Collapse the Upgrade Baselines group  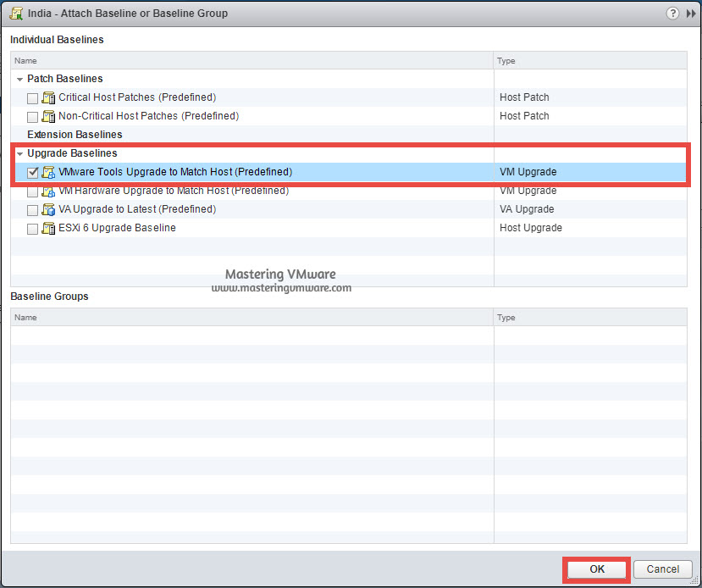19,153
